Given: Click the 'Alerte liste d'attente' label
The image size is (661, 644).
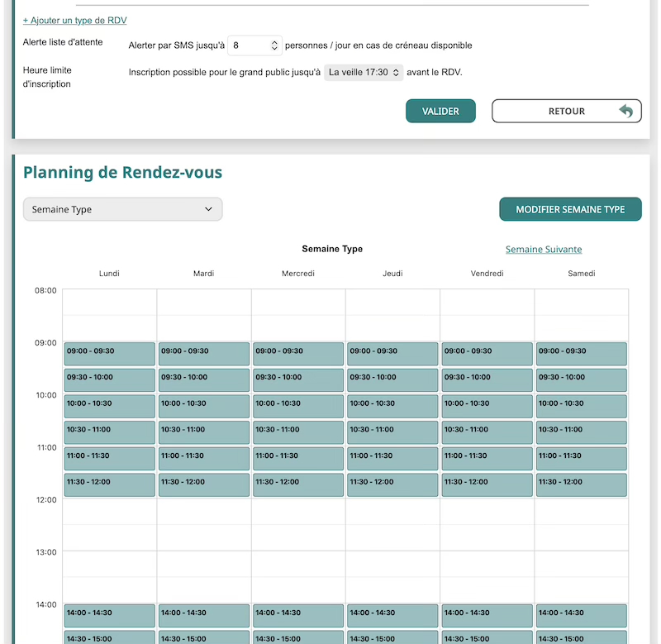Looking at the screenshot, I should (63, 42).
